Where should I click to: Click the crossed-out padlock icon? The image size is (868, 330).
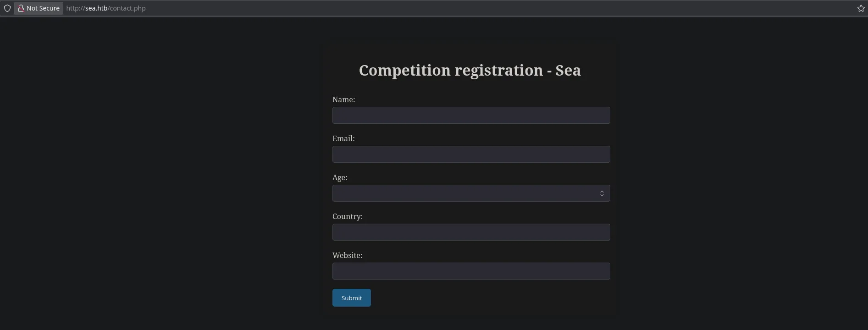[x=21, y=8]
